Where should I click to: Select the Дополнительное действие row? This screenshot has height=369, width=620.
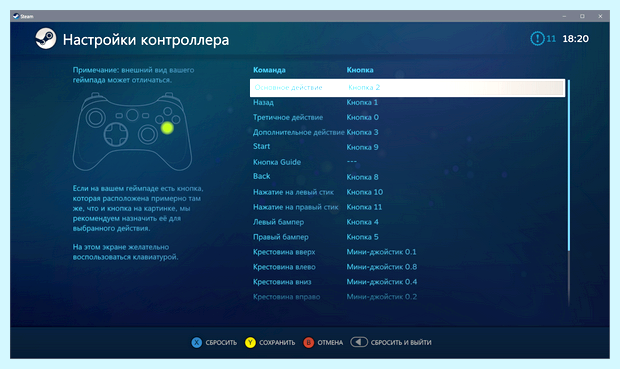pyautogui.click(x=407, y=132)
